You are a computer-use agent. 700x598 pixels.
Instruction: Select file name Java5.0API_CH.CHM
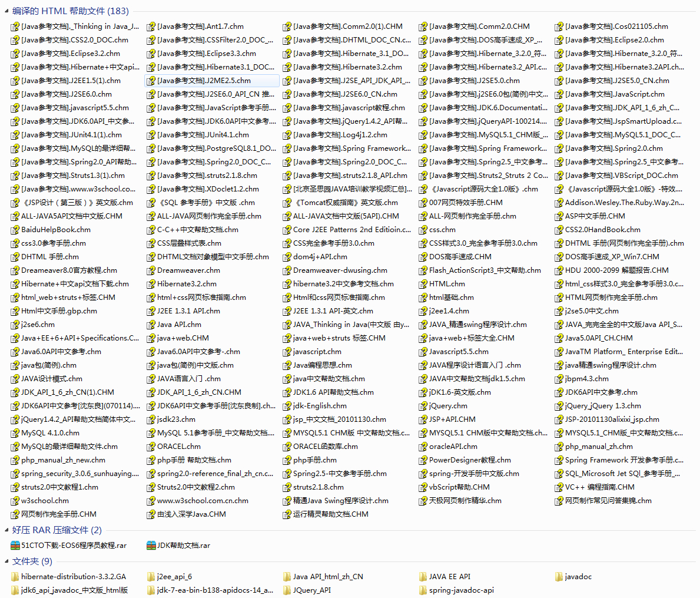click(599, 338)
